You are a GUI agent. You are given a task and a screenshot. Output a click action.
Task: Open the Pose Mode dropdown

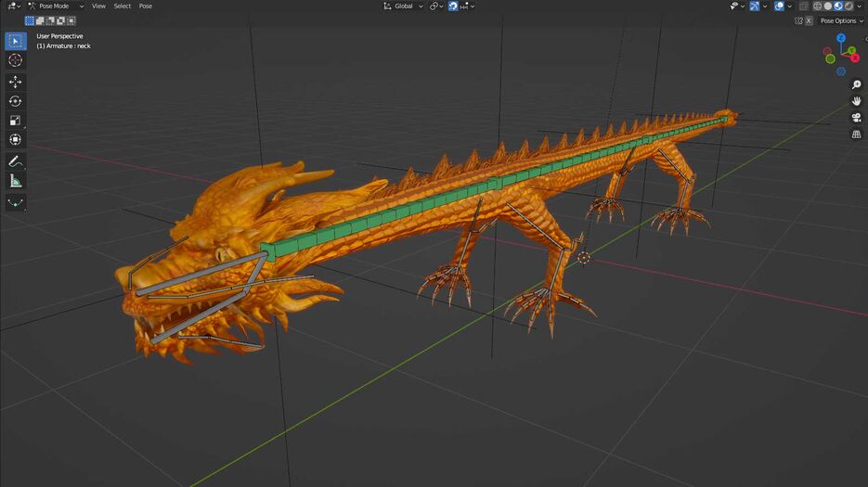click(x=54, y=6)
